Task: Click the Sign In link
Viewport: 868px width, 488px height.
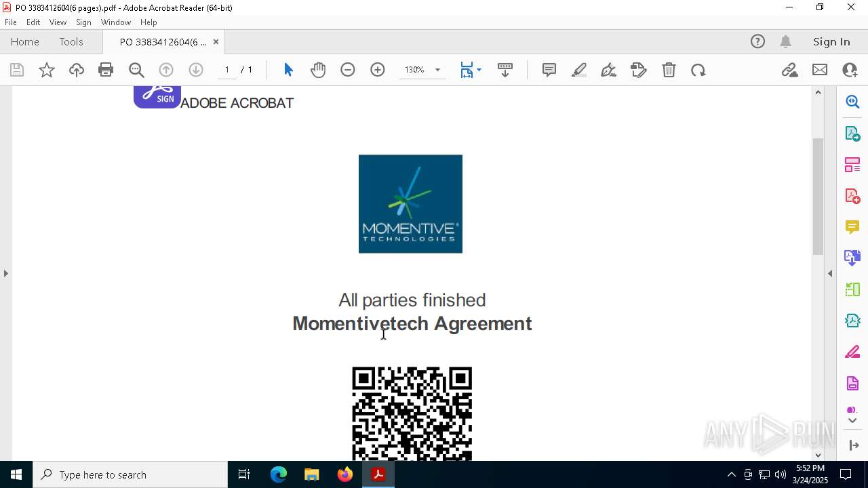Action: click(x=831, y=41)
